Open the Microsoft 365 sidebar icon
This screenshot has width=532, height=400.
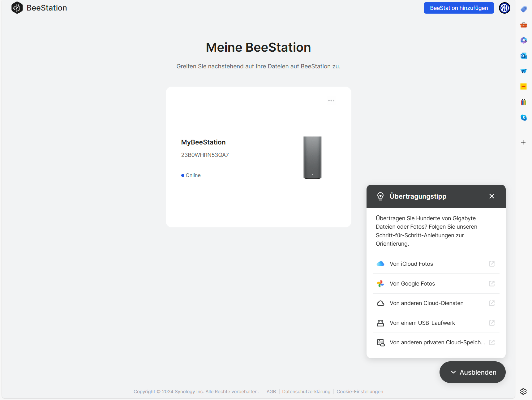(x=523, y=40)
